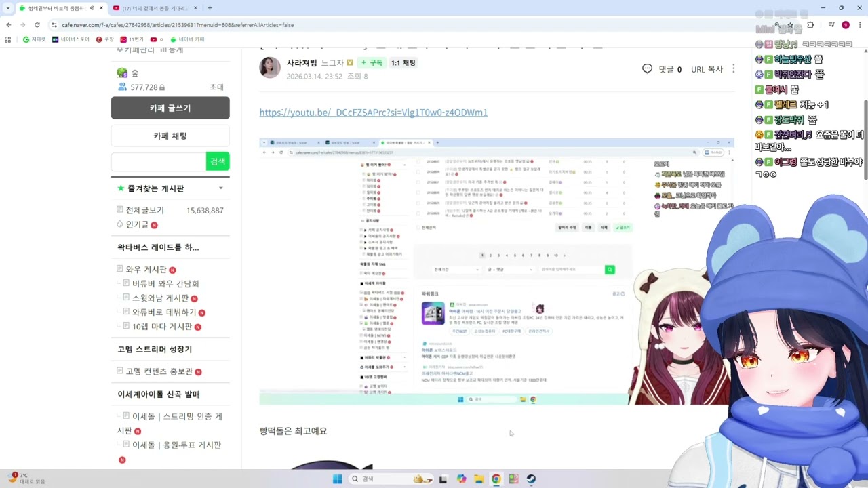Open the post's three-dot more menu
This screenshot has height=488, width=868.
[733, 68]
